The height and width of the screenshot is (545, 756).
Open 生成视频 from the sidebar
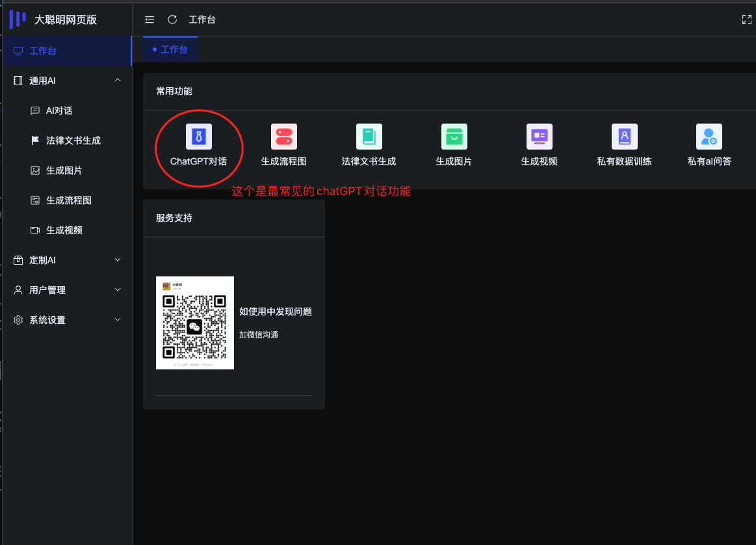pos(66,230)
